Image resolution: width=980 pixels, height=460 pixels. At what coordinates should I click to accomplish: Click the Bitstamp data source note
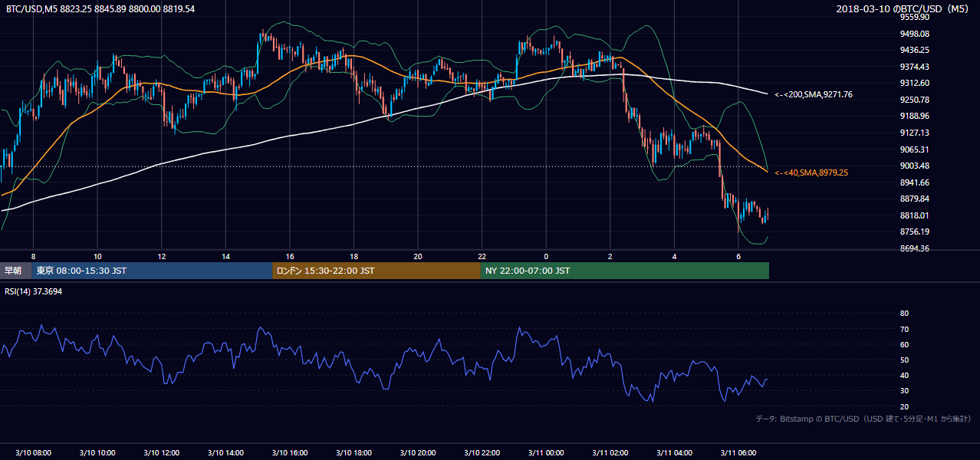coord(863,419)
